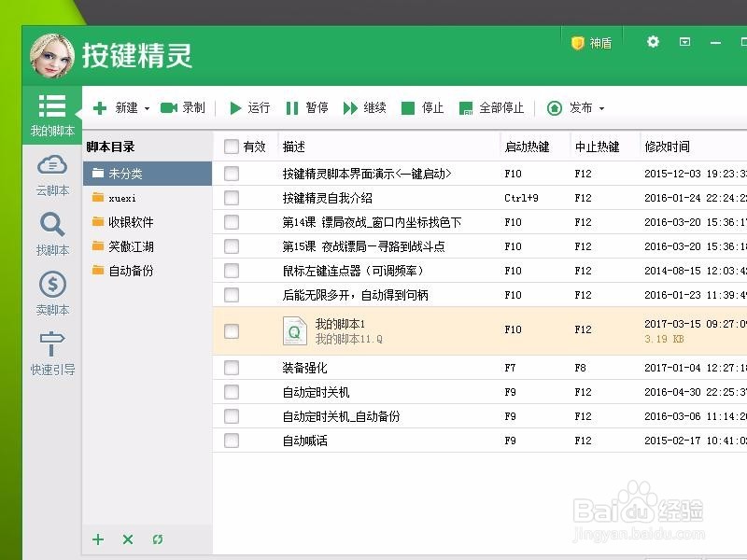The height and width of the screenshot is (560, 747).
Task: Select the 按键精灵自我介绍 script row
Action: point(480,198)
